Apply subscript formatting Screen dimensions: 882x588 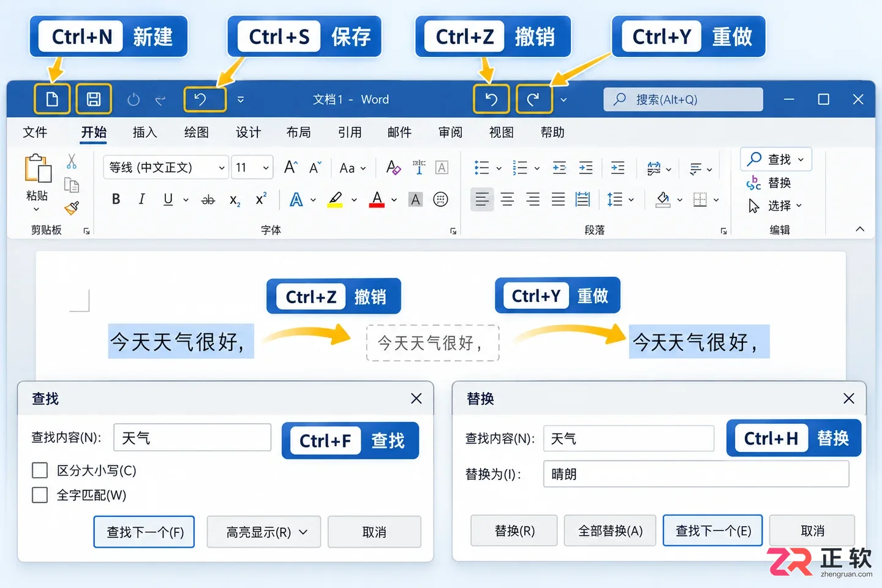click(x=235, y=200)
